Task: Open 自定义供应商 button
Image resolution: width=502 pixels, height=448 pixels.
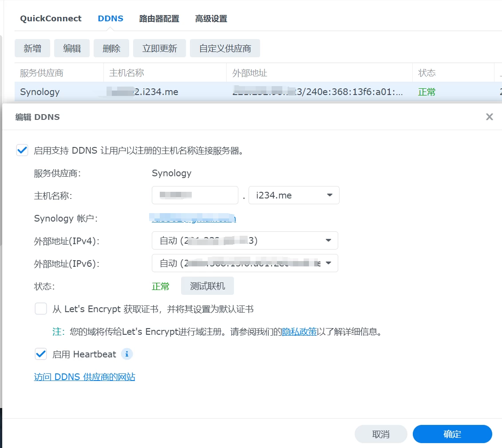Action: tap(225, 48)
